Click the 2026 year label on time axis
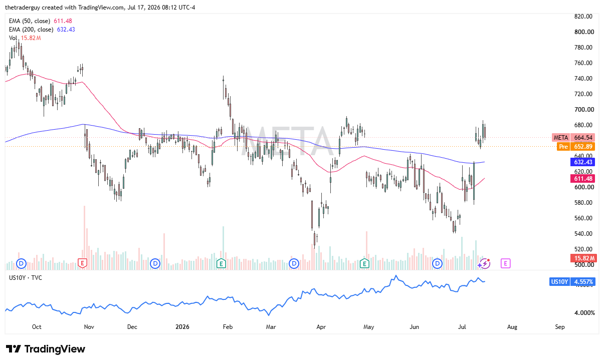 coord(182,327)
